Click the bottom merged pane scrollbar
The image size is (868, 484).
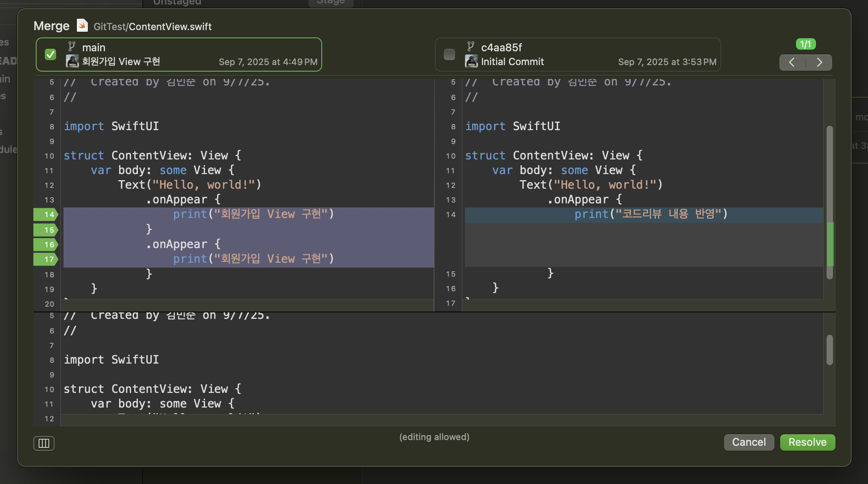(830, 350)
